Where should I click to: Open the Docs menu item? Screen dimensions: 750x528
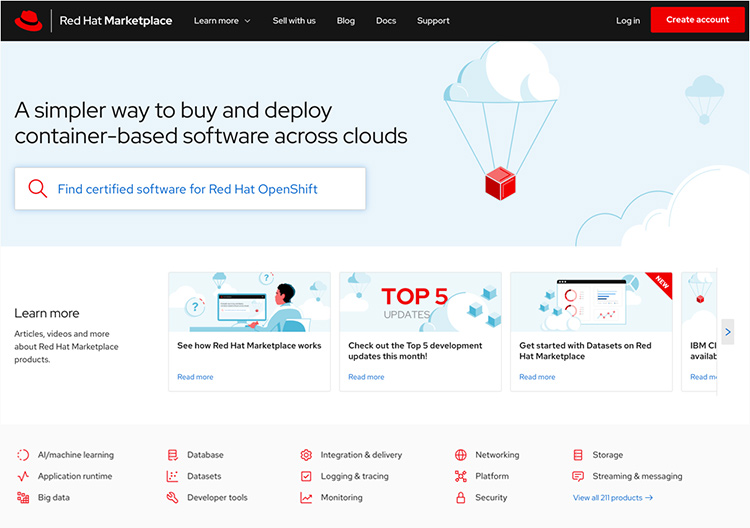[x=386, y=21]
